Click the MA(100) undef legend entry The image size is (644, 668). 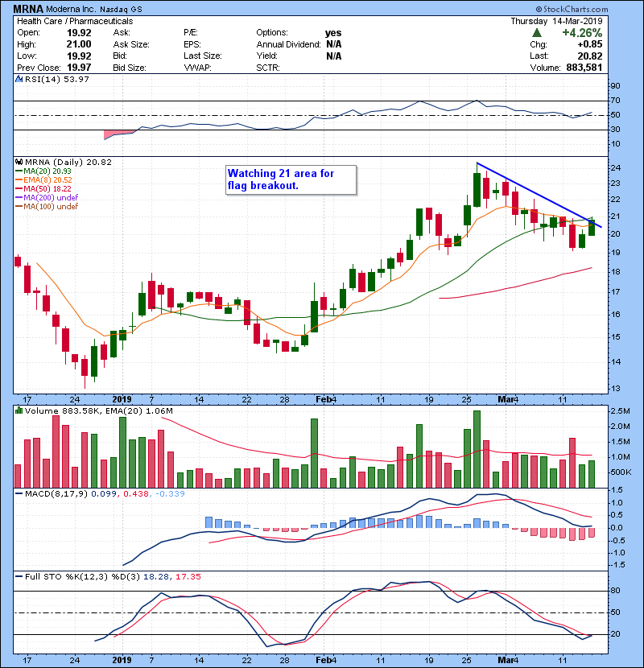[x=51, y=206]
